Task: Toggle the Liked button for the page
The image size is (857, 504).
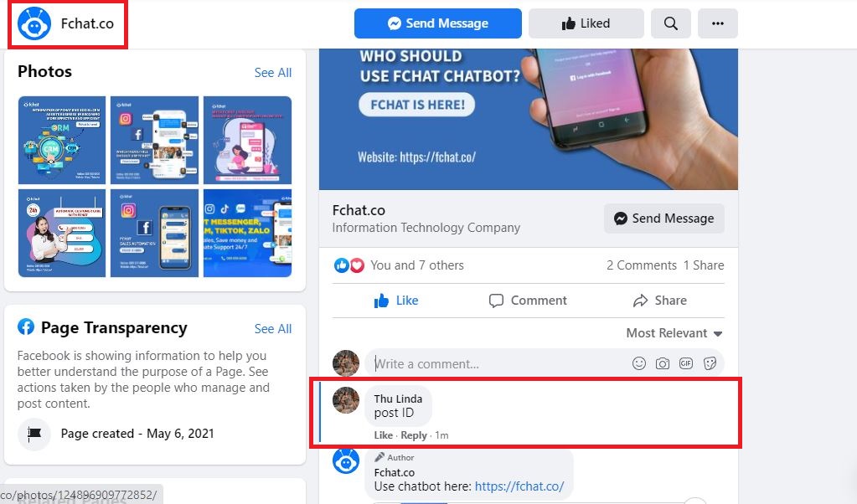Action: click(586, 23)
